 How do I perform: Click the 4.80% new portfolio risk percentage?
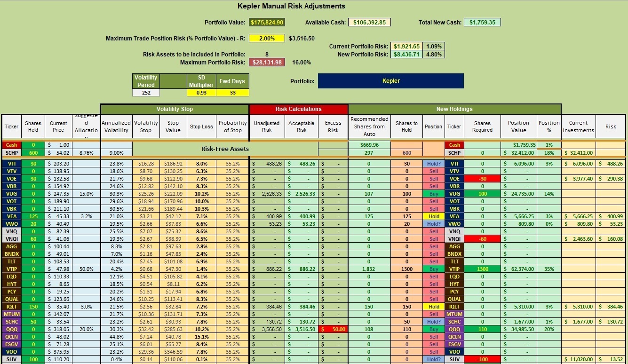[x=434, y=55]
